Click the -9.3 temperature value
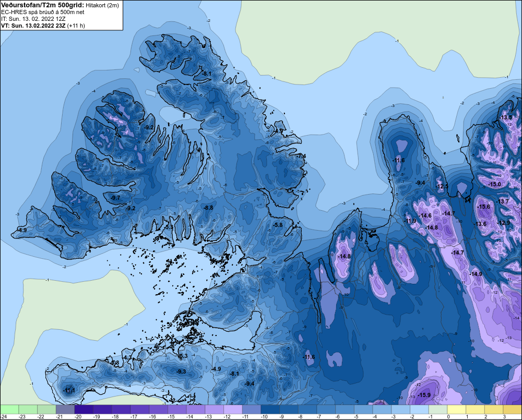 181,371
